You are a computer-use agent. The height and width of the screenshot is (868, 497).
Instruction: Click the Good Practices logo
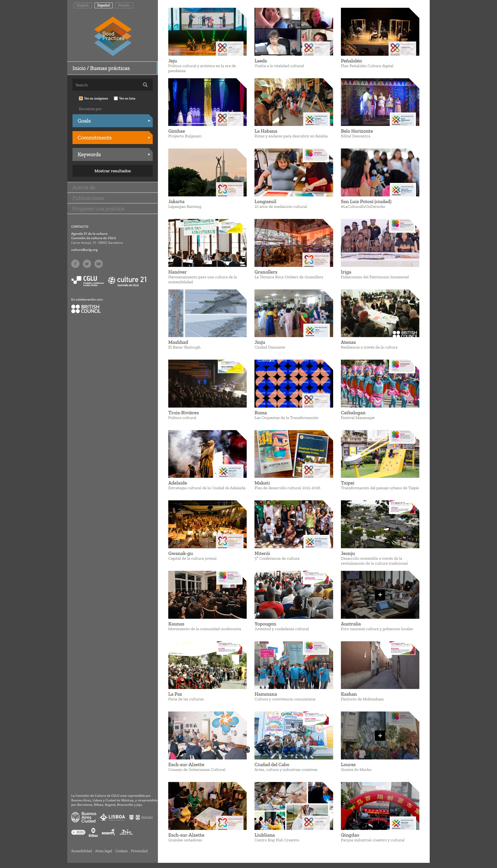click(113, 36)
